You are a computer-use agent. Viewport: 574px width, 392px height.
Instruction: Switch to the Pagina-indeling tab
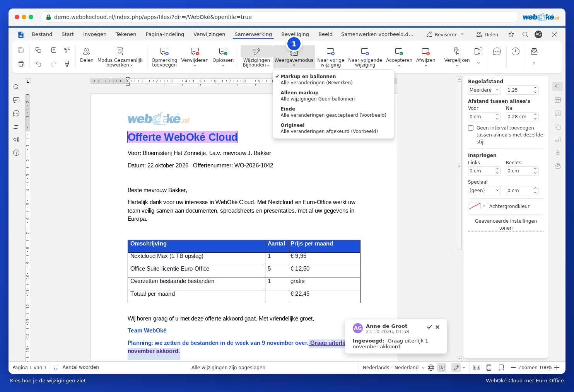[165, 34]
